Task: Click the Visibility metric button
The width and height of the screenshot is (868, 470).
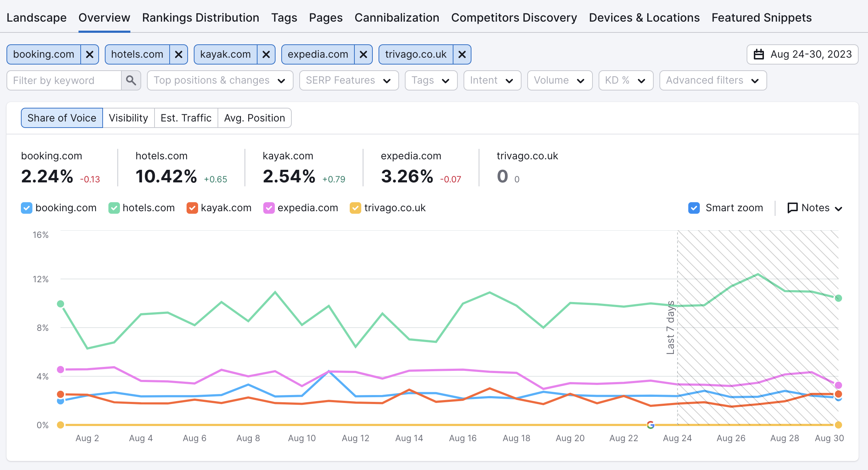Action: pyautogui.click(x=128, y=118)
